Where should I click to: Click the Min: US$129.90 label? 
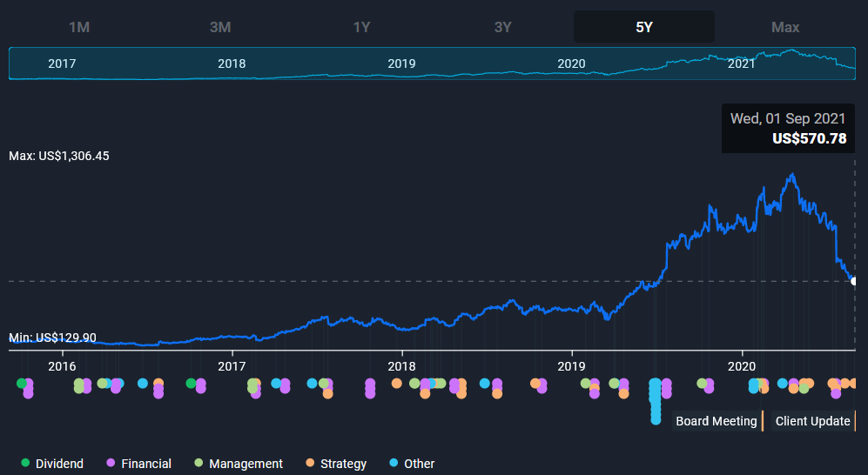[x=52, y=338]
